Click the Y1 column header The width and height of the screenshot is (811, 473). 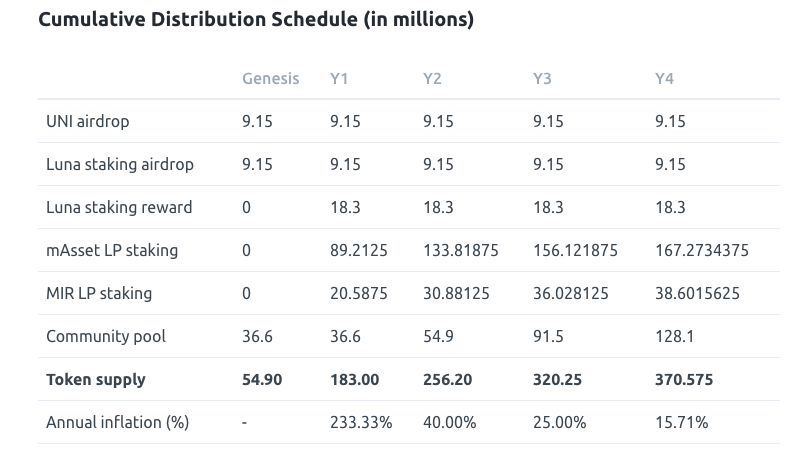[339, 79]
